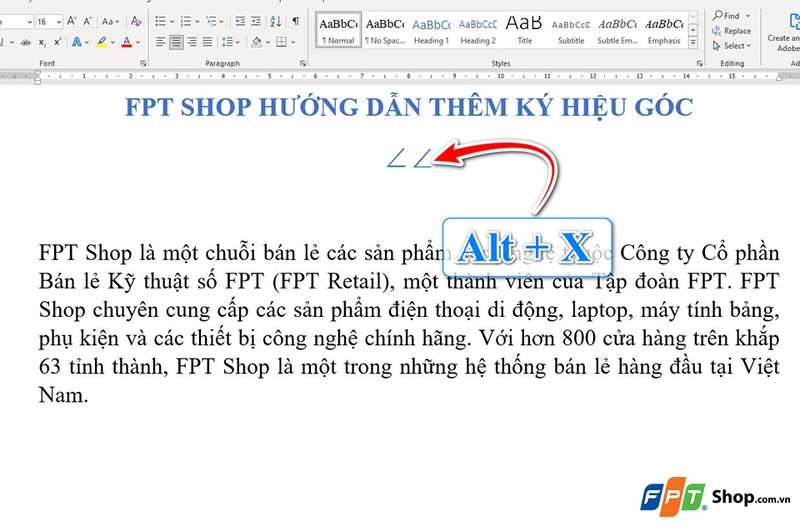Viewport: 800px width, 527px height.
Task: Toggle show paragraph marks (pilcrow)
Action: pyautogui.click(x=295, y=21)
